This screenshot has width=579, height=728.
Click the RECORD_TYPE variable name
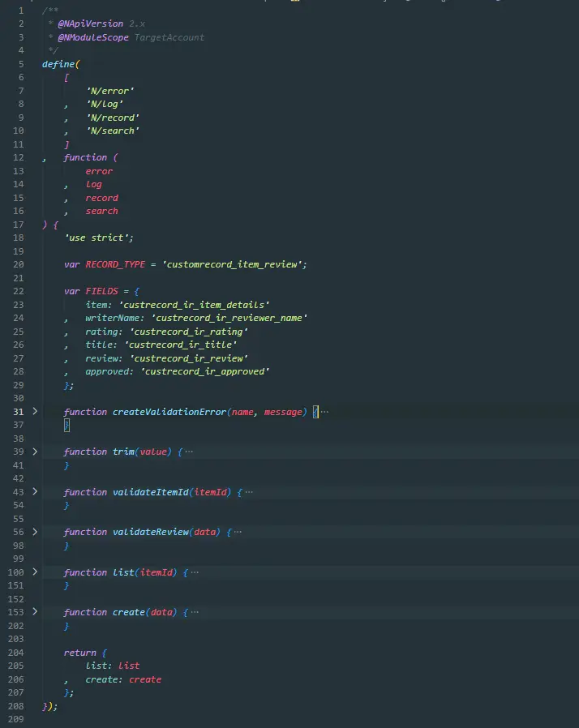115,264
